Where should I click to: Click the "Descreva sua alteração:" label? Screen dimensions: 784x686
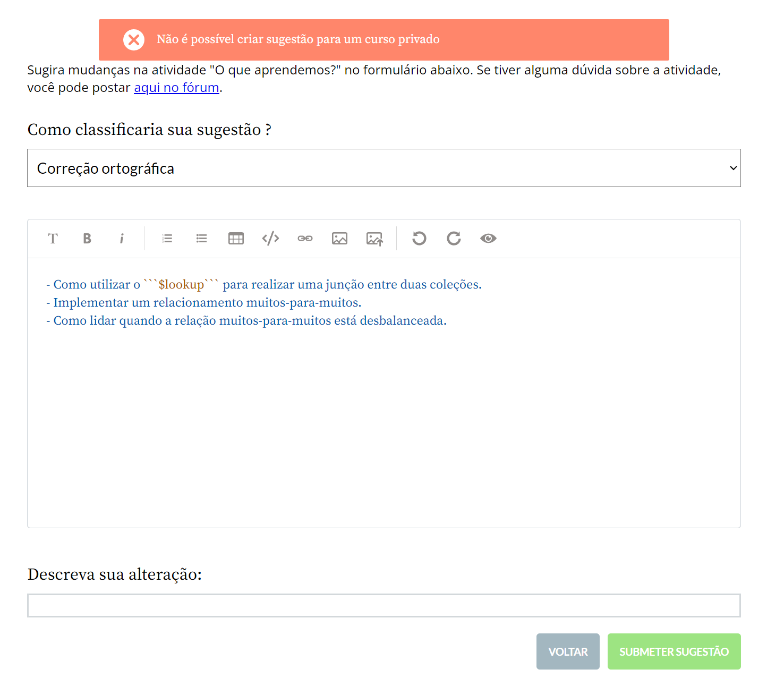click(x=115, y=574)
